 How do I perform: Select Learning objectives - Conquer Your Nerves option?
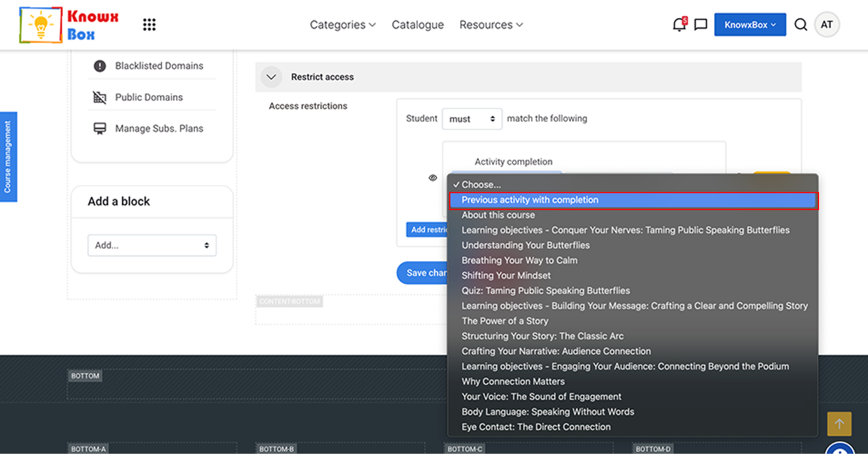click(x=633, y=230)
